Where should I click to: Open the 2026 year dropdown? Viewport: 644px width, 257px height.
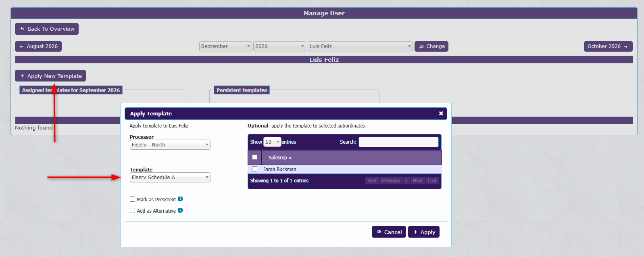coord(279,46)
